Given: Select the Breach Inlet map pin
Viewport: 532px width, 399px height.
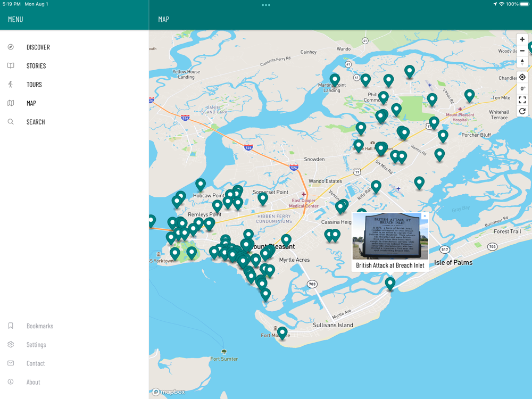Looking at the screenshot, I should (390, 284).
